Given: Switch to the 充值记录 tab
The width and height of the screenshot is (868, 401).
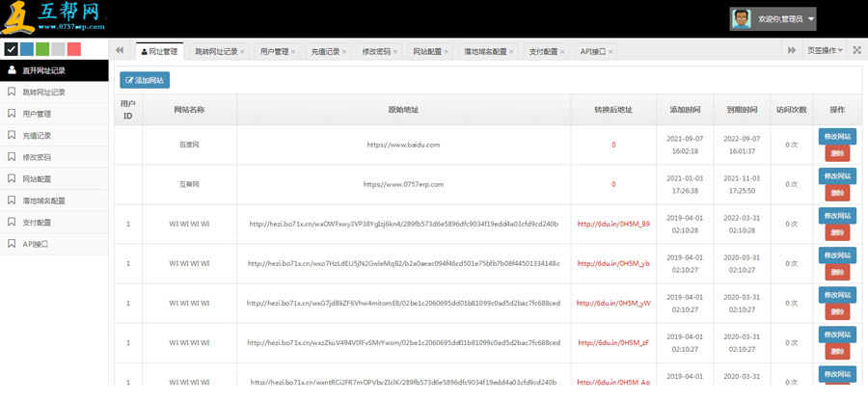Looking at the screenshot, I should 324,52.
